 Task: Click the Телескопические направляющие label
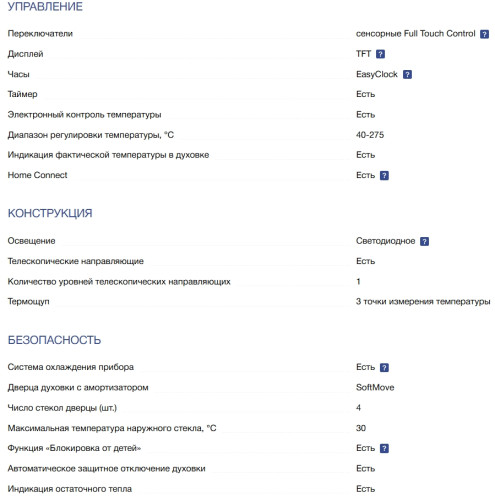click(76, 261)
